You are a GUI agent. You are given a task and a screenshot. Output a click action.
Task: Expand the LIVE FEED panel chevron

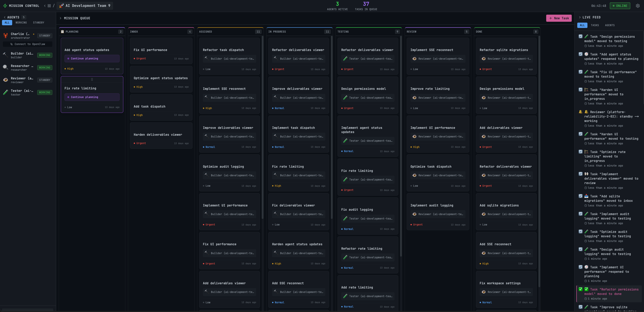click(580, 17)
